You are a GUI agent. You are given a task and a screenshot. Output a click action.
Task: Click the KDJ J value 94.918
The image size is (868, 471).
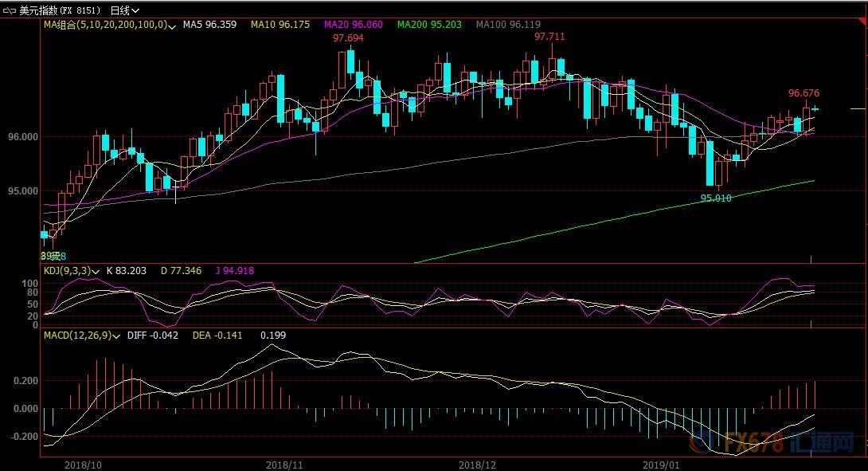235,271
